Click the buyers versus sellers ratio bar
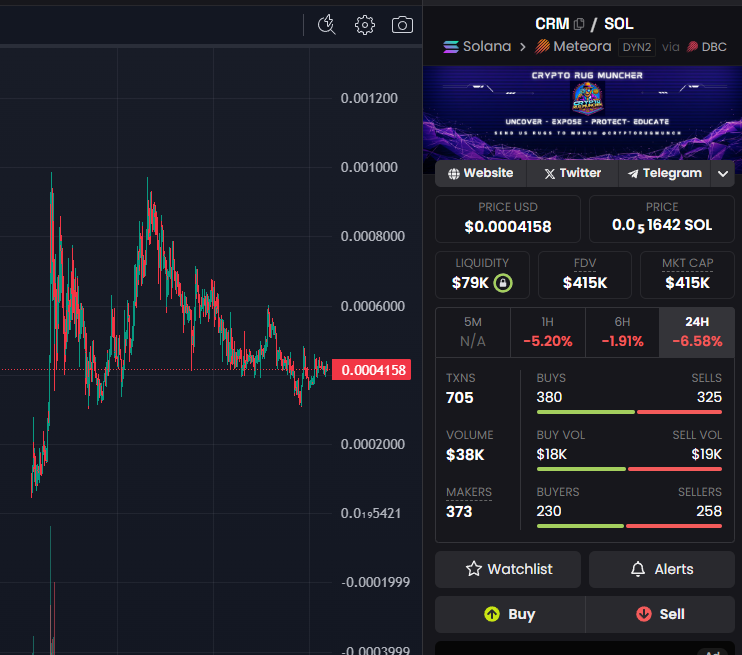742x655 pixels. [629, 526]
